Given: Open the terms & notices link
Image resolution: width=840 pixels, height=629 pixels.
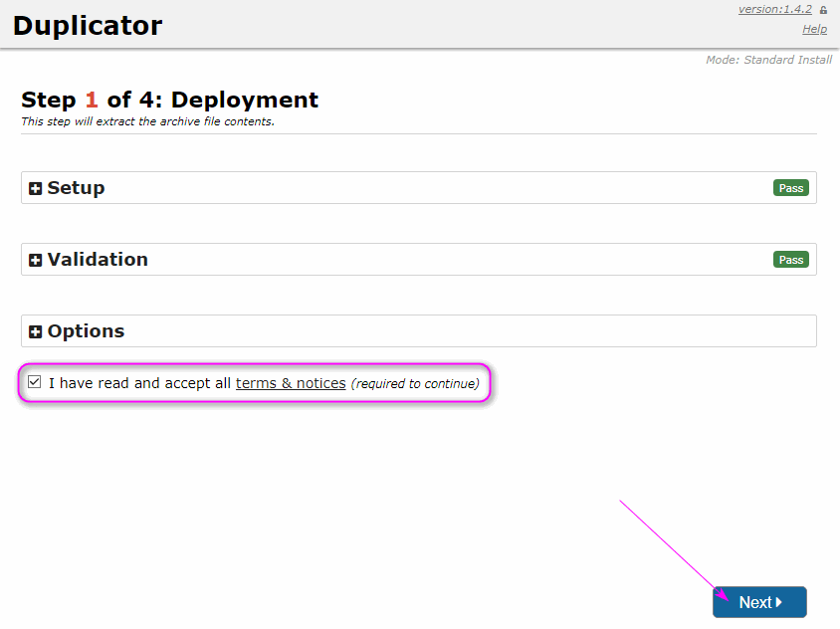Looking at the screenshot, I should point(291,383).
